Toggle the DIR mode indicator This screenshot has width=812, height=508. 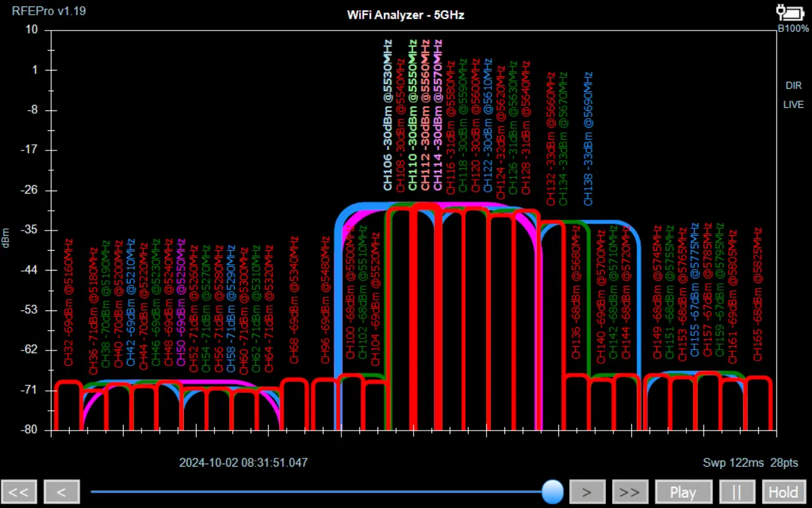pos(793,86)
